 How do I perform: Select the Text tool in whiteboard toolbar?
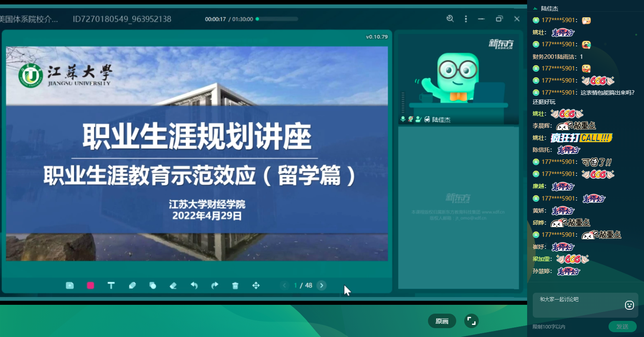111,285
